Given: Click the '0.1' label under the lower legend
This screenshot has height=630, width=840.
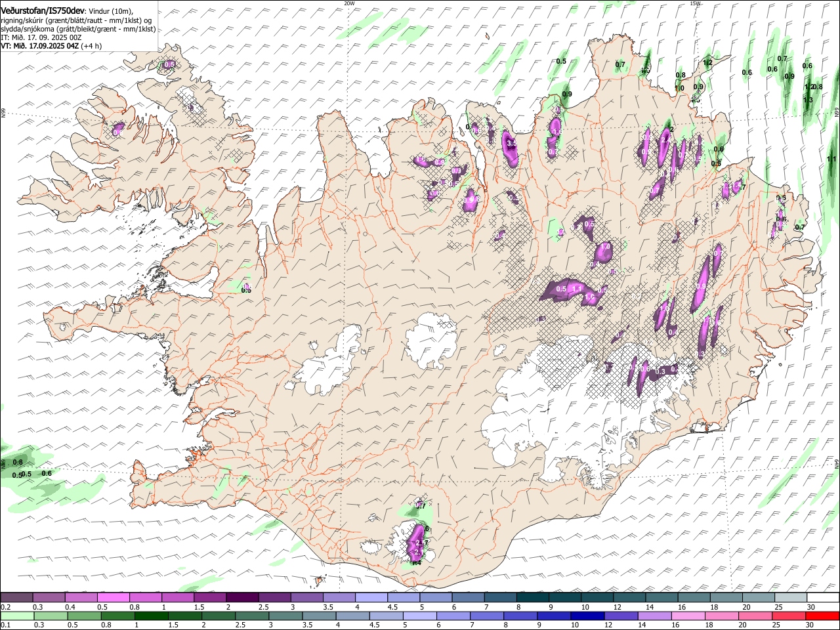Looking at the screenshot, I should click(6, 625).
